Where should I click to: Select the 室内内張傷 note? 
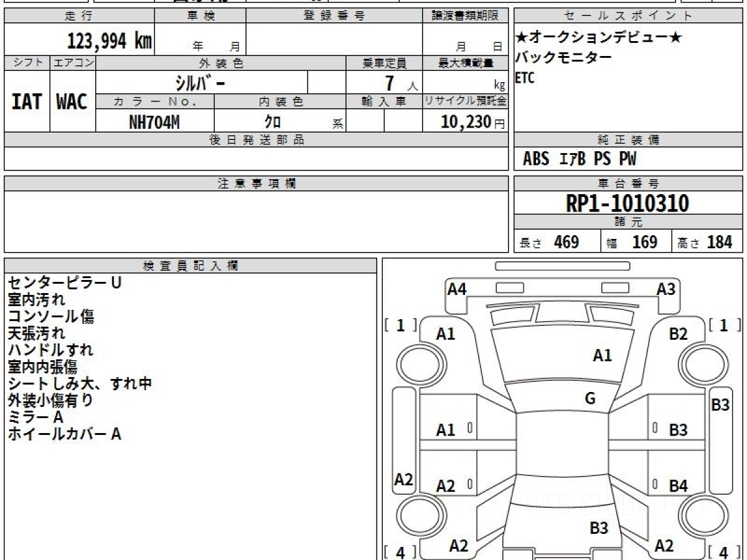43,366
